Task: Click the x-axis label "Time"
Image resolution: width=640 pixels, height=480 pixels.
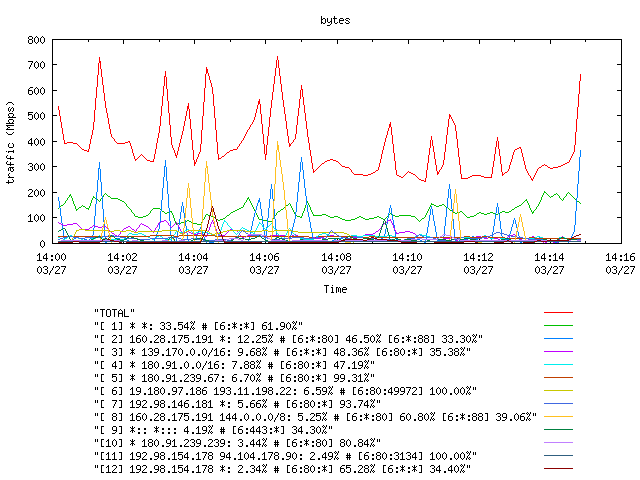Action: 335,289
